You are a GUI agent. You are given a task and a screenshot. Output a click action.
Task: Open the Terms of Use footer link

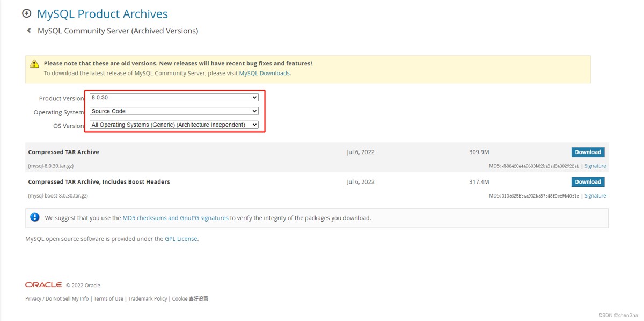[108, 299]
